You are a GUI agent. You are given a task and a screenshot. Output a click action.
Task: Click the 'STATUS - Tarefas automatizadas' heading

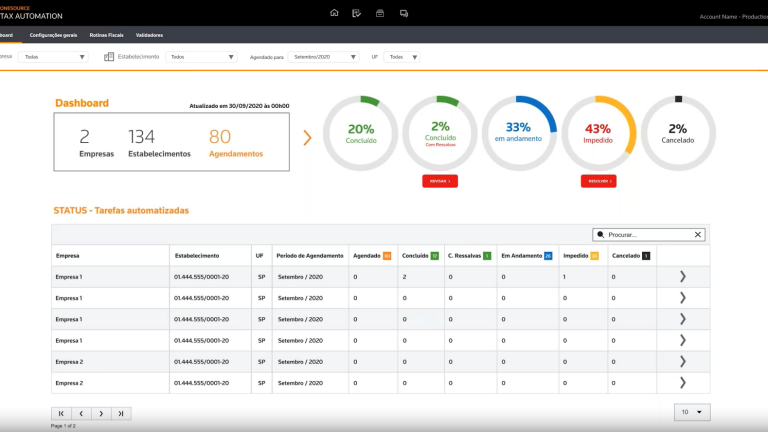tap(121, 211)
